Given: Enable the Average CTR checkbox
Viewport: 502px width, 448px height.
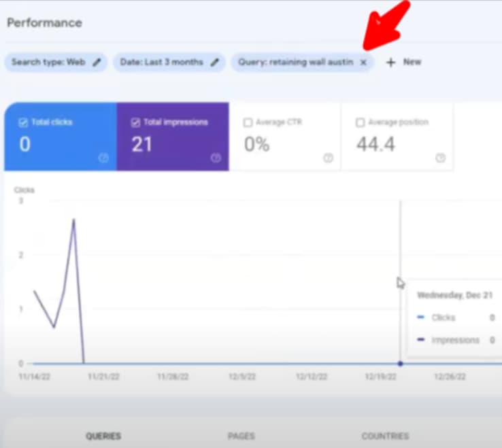Looking at the screenshot, I should coord(247,122).
